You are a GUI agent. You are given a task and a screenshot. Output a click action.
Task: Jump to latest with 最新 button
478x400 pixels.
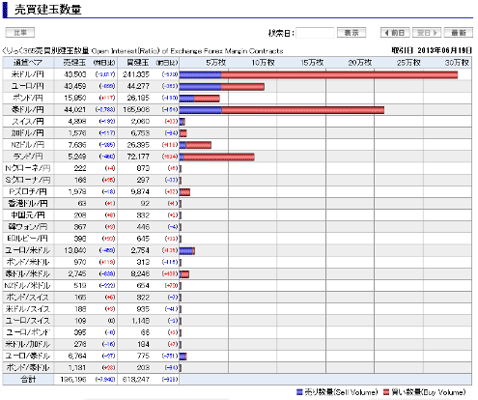(458, 33)
